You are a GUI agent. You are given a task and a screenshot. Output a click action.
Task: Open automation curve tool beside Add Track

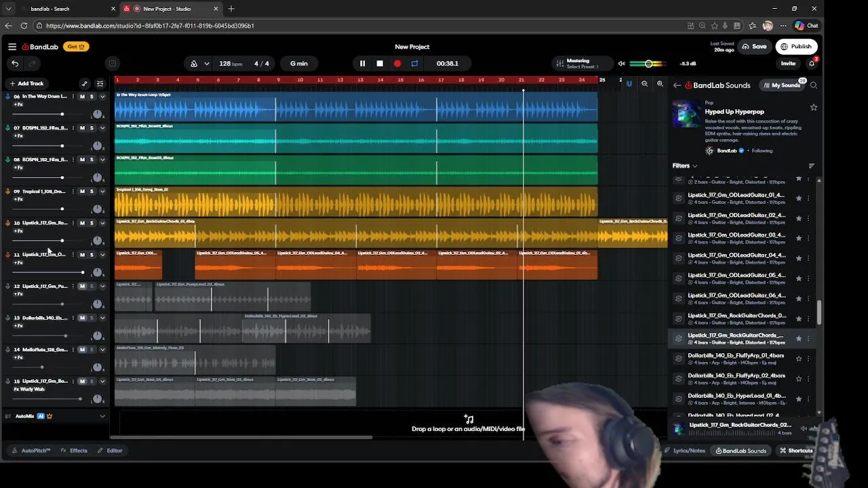point(84,84)
